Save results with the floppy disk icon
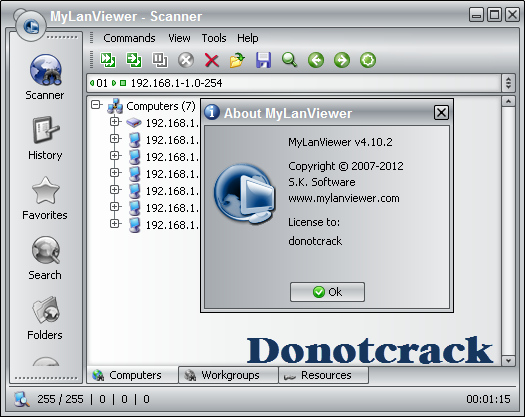The width and height of the screenshot is (525, 417). point(264,60)
